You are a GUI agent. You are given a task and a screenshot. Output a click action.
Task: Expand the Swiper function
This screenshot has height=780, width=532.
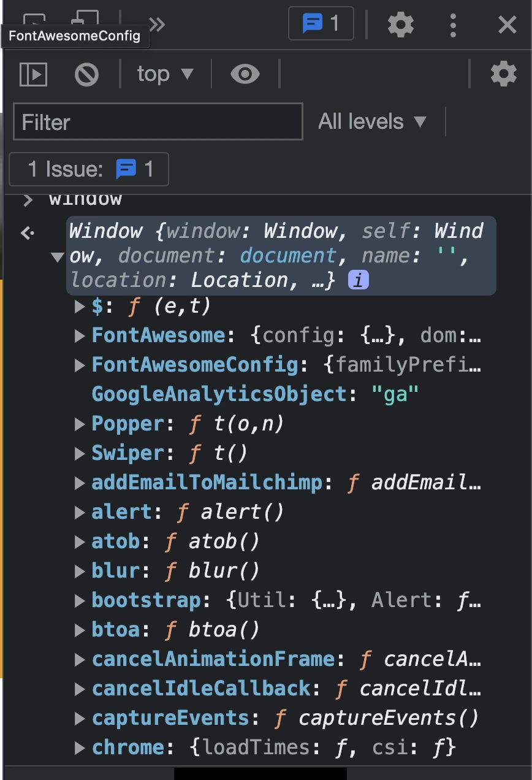coord(80,453)
